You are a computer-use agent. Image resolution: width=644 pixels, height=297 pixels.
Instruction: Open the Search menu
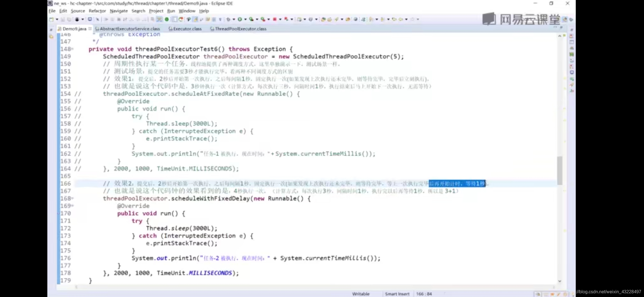(x=138, y=11)
